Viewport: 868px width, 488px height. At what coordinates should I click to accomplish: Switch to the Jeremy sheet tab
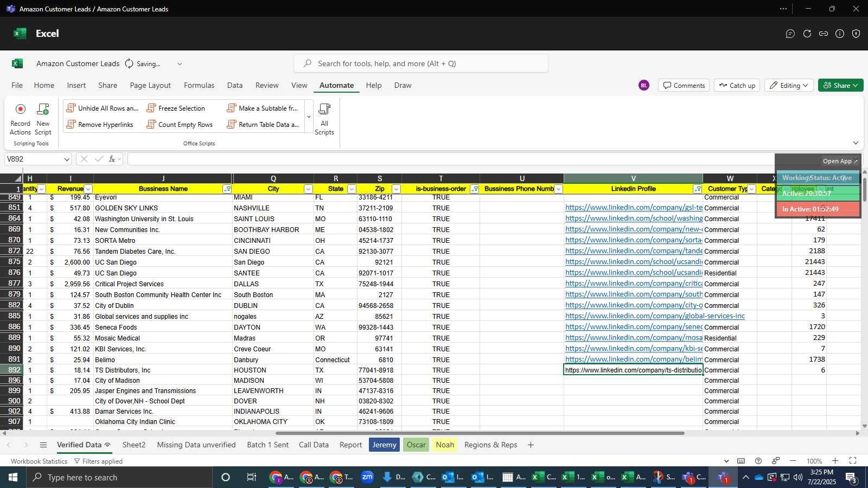385,445
